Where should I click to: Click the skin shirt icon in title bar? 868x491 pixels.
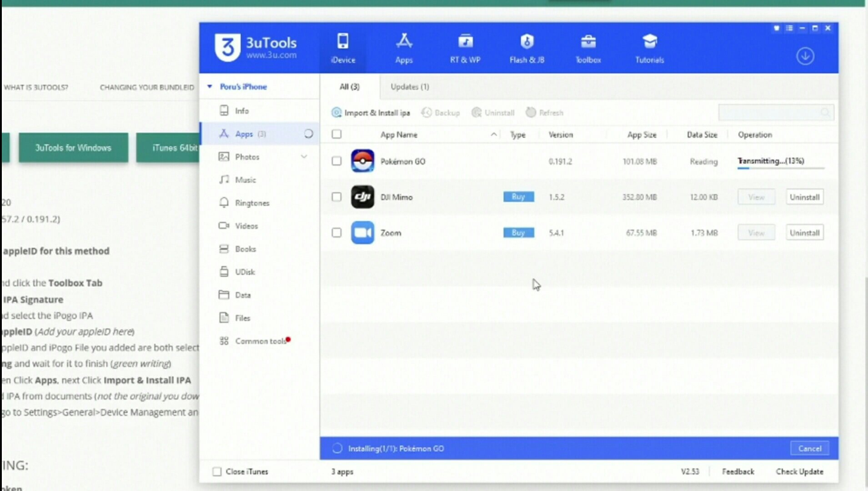click(777, 28)
